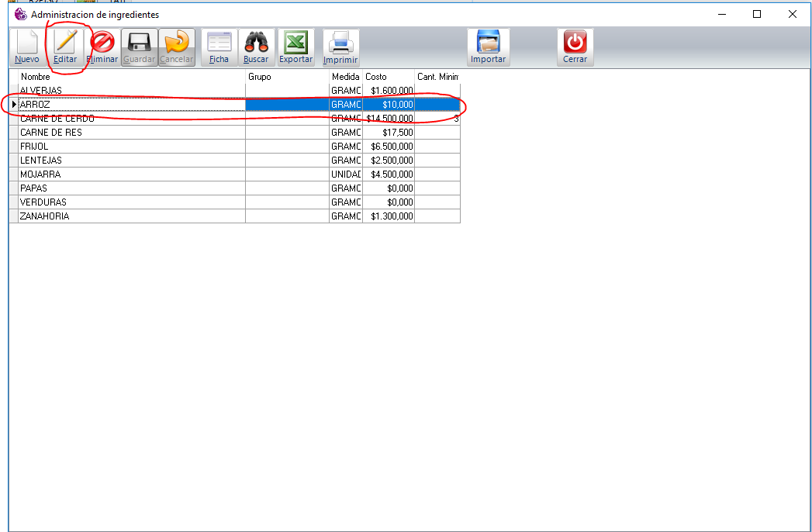Click the Grupo cell of ARROZ row
This screenshot has width=812, height=532.
tap(287, 105)
